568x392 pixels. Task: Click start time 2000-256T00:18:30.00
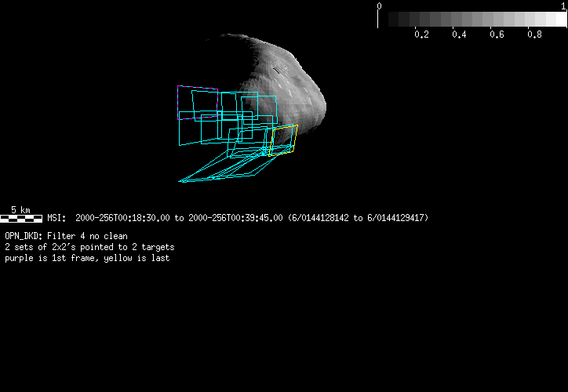[x=122, y=218]
